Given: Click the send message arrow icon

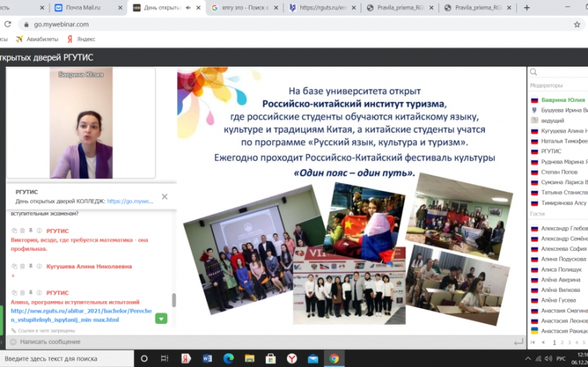Looking at the screenshot, I should pyautogui.click(x=518, y=342).
